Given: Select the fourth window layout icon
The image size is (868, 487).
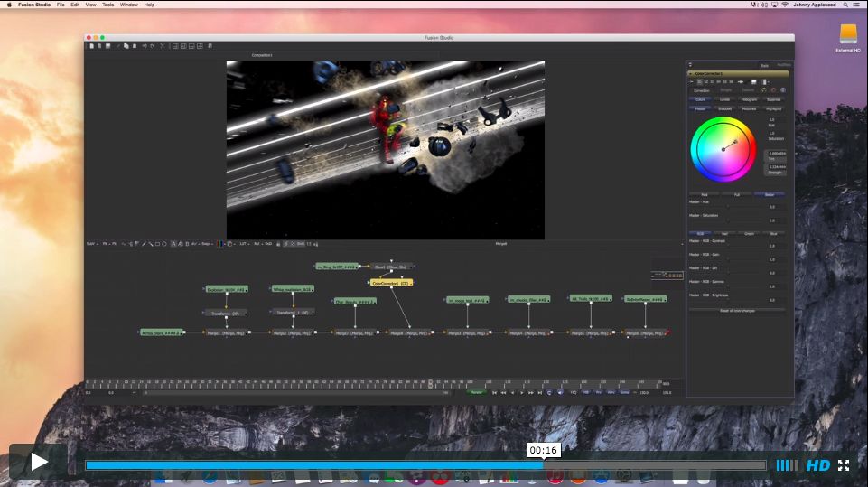Looking at the screenshot, I should 200,46.
